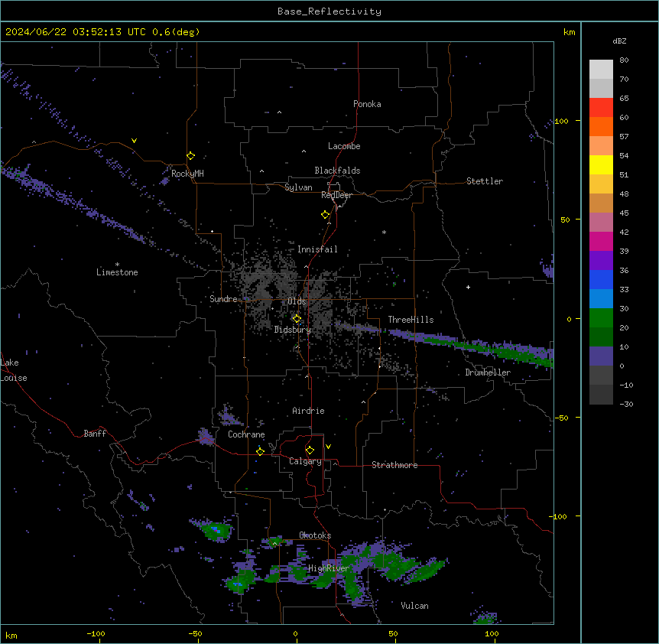Click the yellow station marker near RockyMH

coord(190,156)
